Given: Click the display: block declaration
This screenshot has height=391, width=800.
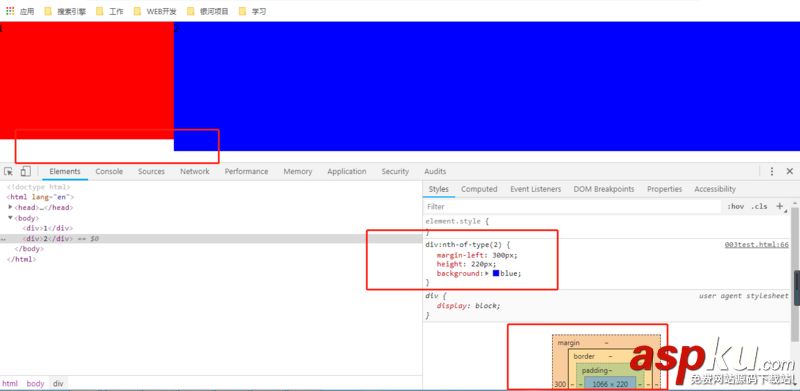Looking at the screenshot, I should point(468,306).
